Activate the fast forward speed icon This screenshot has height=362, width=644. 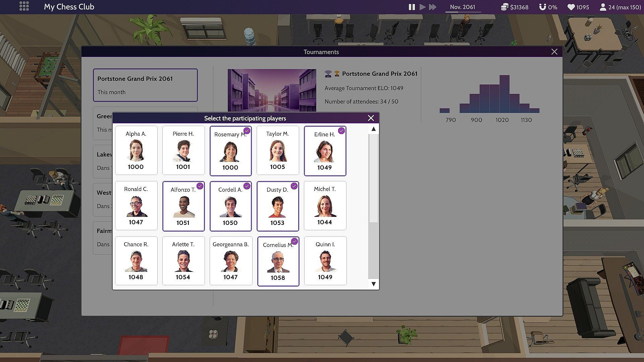(x=433, y=7)
